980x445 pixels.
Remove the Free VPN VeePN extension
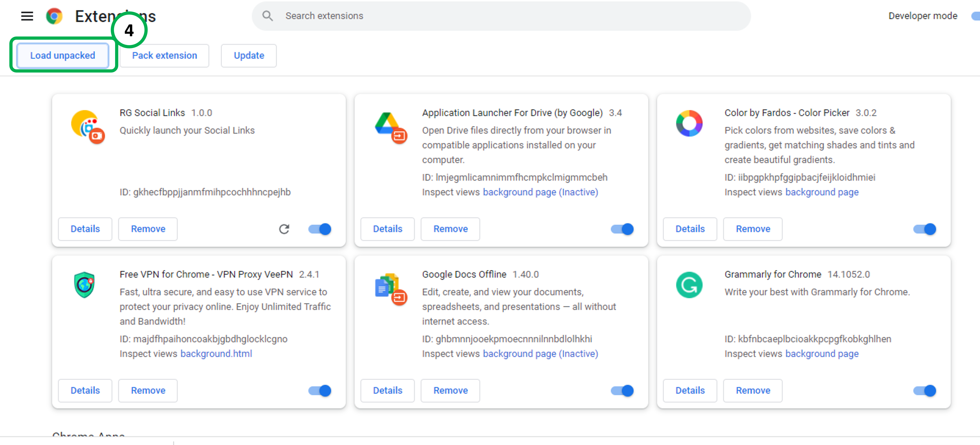coord(148,390)
